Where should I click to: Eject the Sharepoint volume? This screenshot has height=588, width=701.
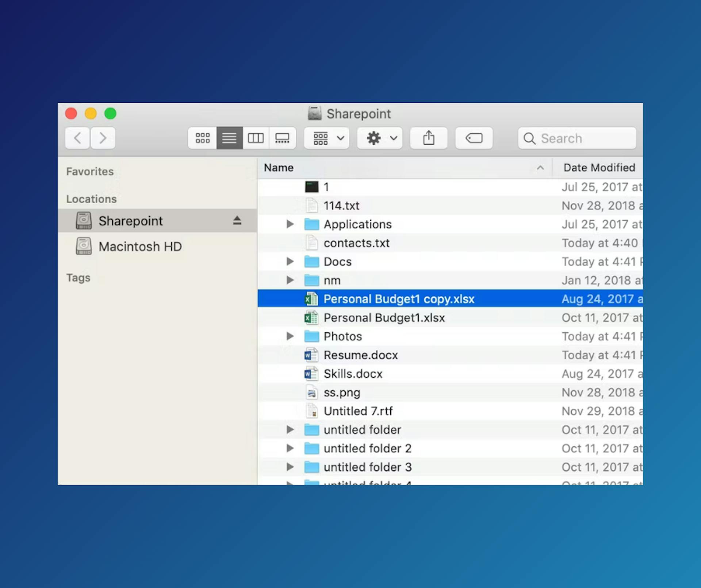(237, 221)
